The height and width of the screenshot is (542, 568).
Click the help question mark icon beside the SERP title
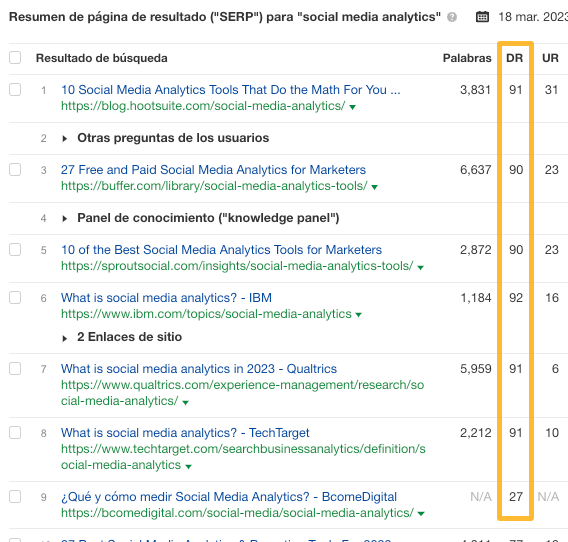[x=452, y=17]
